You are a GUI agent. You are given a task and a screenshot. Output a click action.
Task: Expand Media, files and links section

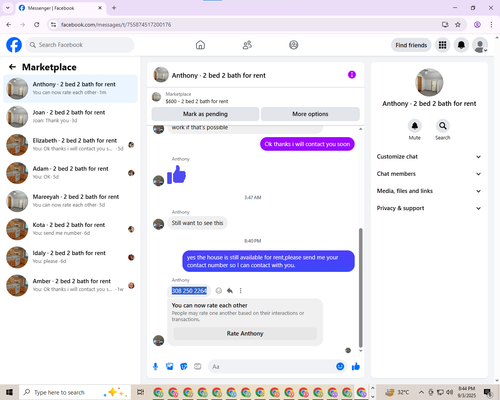429,191
